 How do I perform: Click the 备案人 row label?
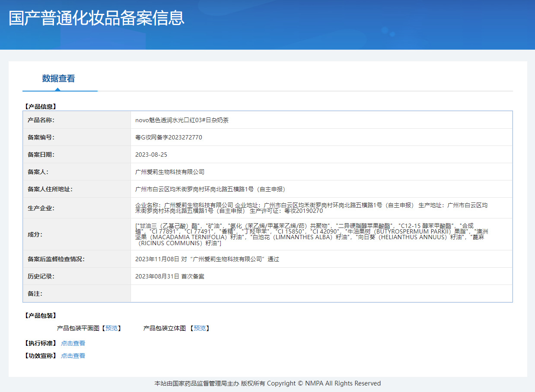(x=38, y=172)
